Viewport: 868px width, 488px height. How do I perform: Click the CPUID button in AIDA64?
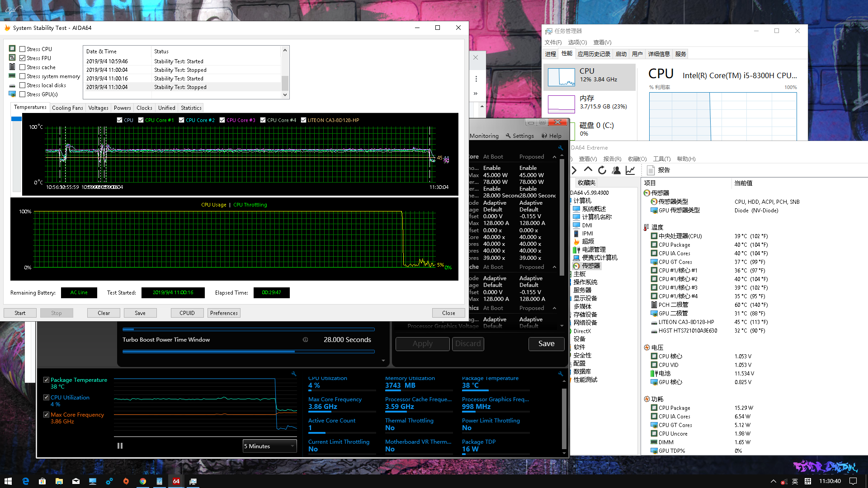click(187, 313)
